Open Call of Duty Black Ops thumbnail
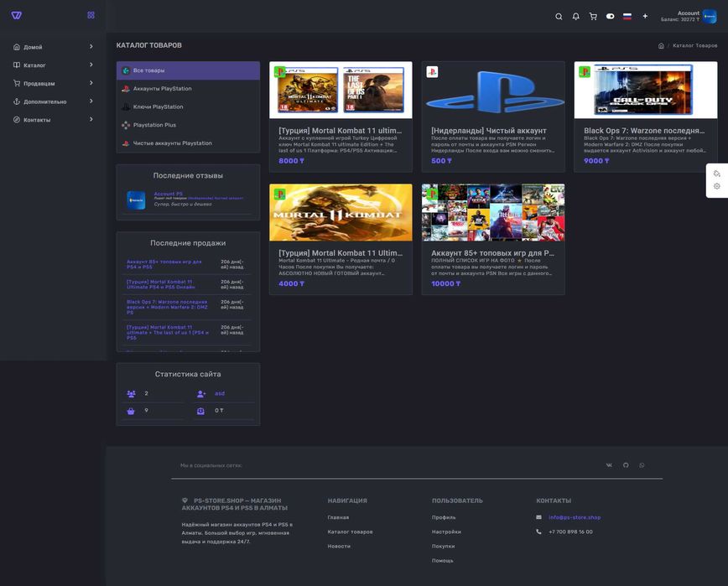Viewport: 728px width, 586px height. (646, 90)
